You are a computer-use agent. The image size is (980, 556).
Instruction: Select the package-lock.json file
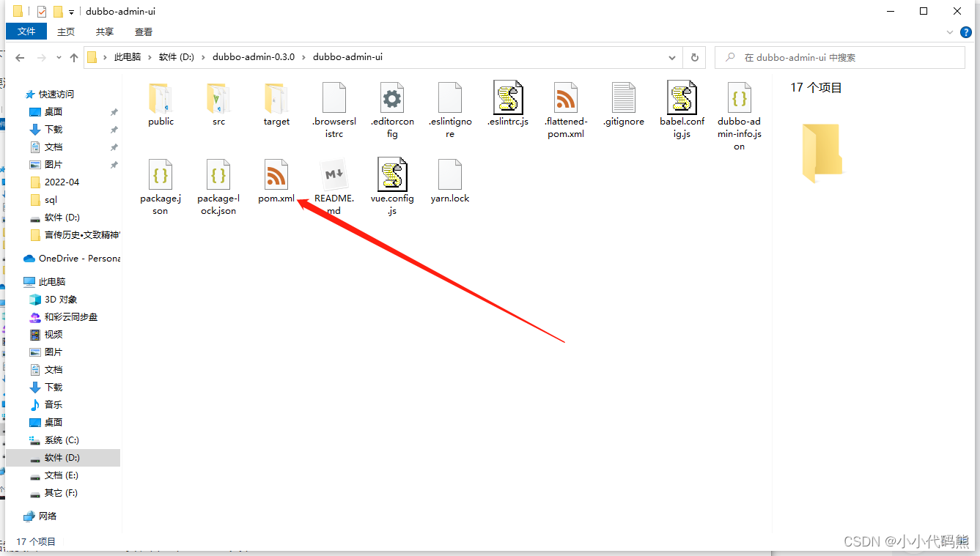pos(218,187)
